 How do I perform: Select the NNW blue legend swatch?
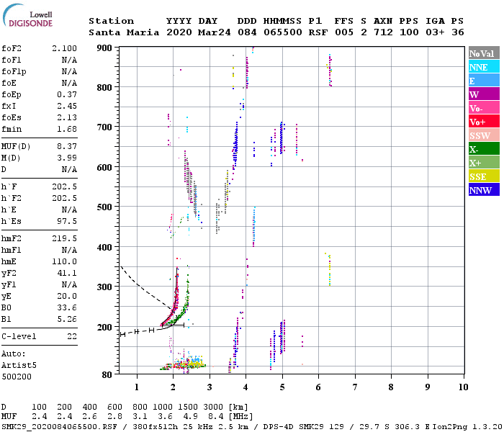(x=484, y=189)
